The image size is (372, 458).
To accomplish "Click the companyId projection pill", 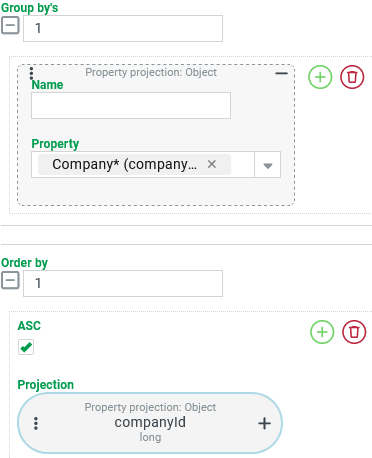I will (150, 423).
